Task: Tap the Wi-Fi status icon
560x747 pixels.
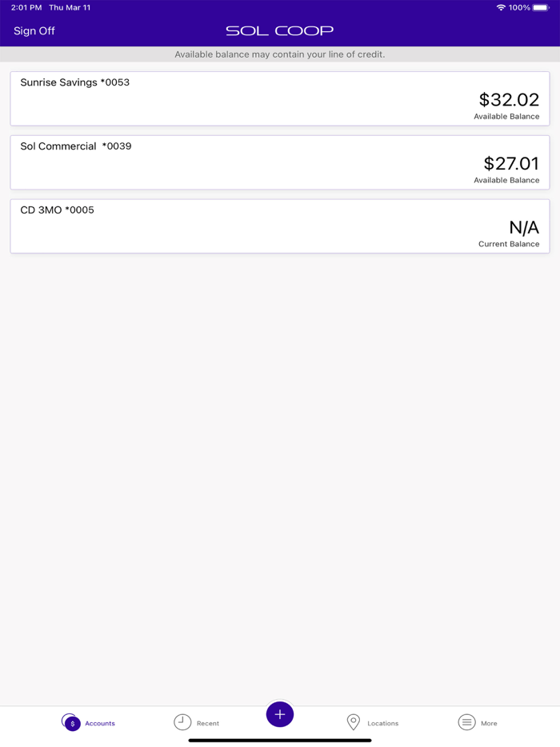Action: click(x=501, y=8)
